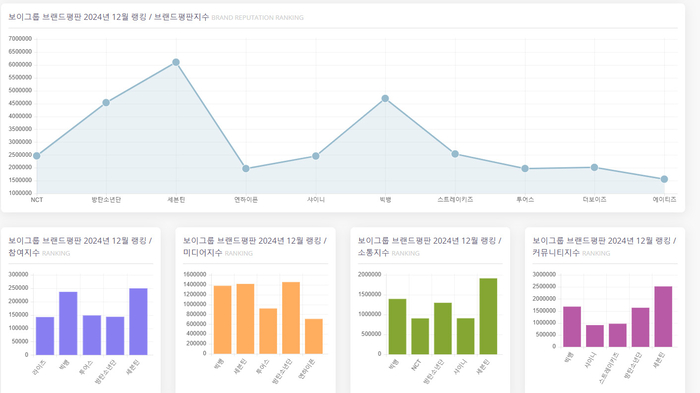Click the green 세븐틴 bar in 소통지수 chart

[488, 316]
